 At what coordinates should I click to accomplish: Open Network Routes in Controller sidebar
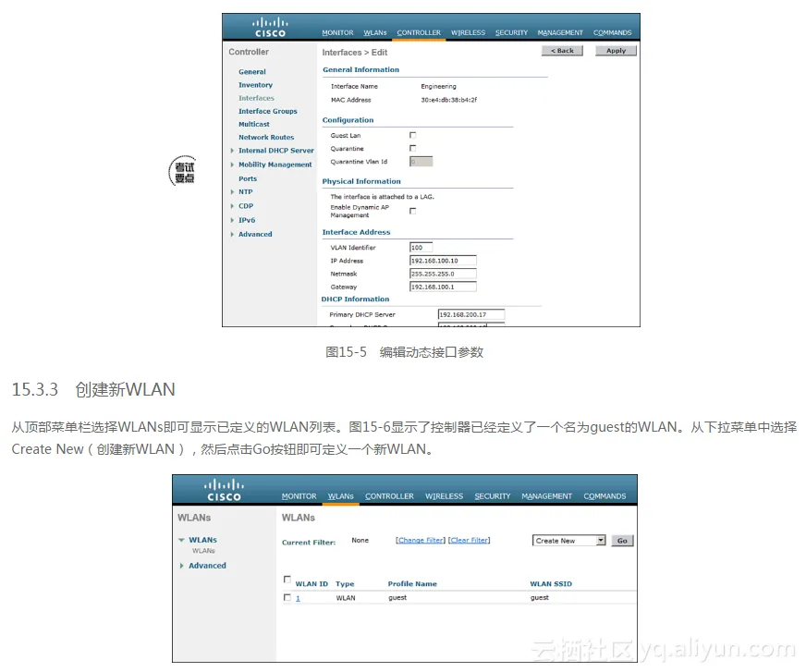pos(266,138)
